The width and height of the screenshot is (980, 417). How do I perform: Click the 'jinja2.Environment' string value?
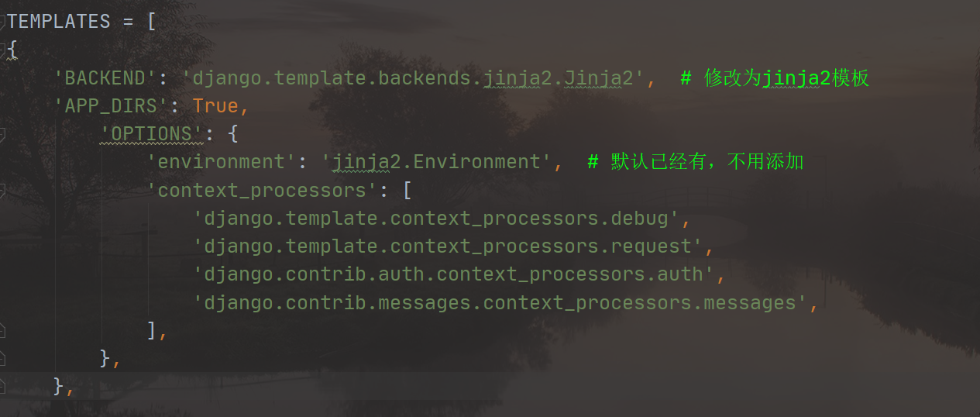pos(436,161)
